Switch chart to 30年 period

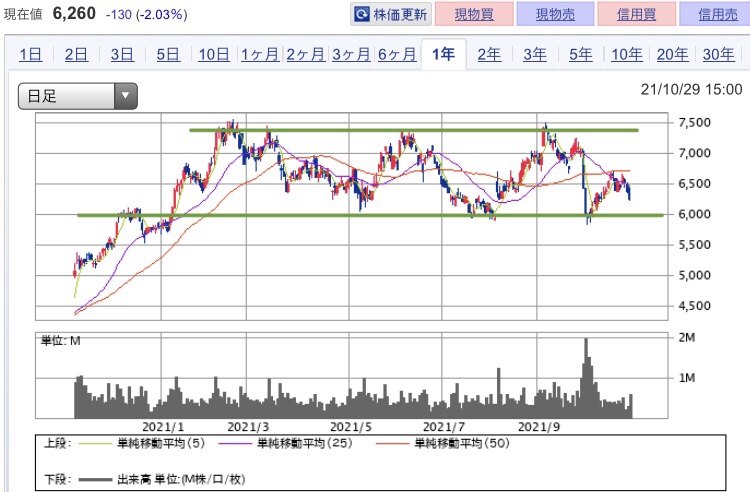(718, 55)
